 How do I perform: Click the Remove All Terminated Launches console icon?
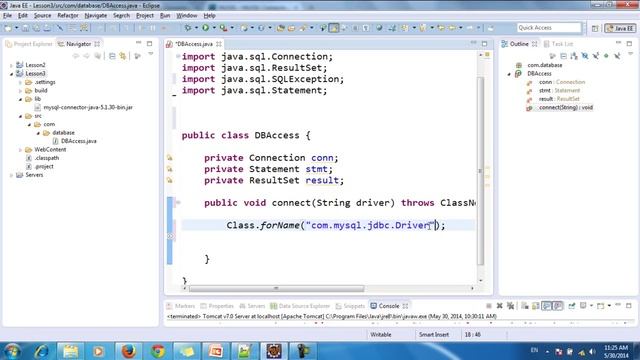(510, 306)
